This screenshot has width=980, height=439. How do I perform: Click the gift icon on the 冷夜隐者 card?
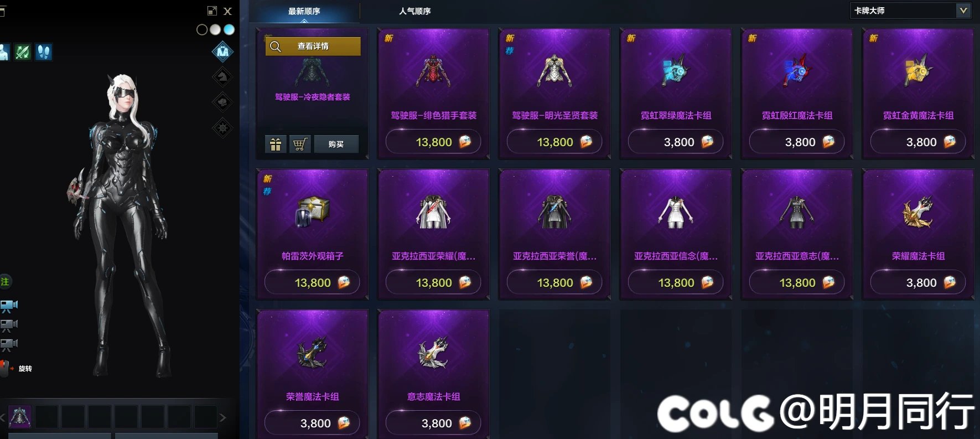click(x=276, y=144)
